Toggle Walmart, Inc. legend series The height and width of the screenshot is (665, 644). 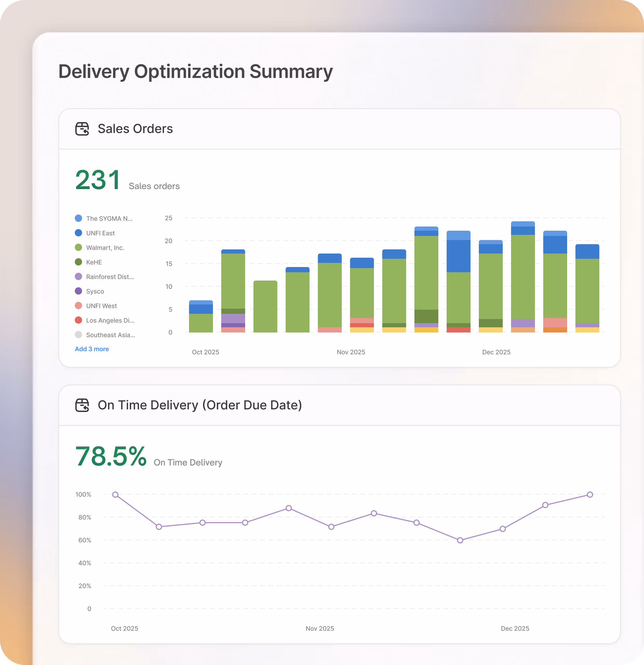[105, 248]
